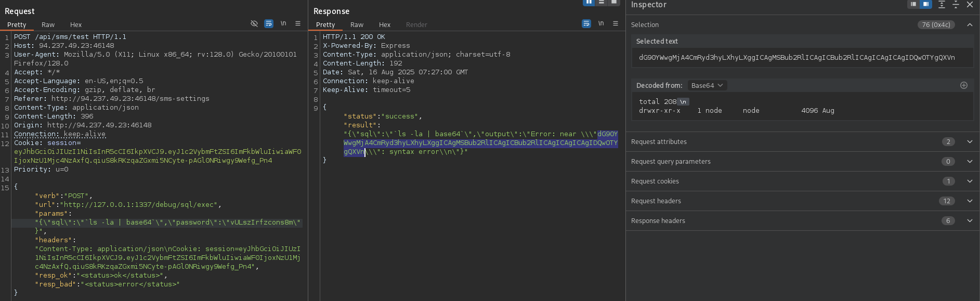Image resolution: width=980 pixels, height=301 pixels.
Task: Collapse the Selection section chevron
Action: tap(970, 24)
